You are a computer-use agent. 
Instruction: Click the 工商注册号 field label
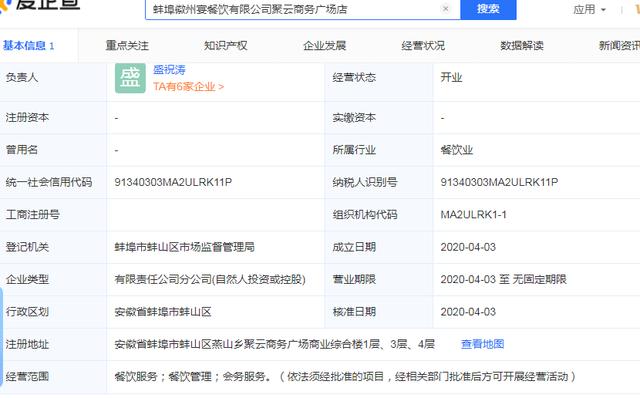[x=33, y=214]
